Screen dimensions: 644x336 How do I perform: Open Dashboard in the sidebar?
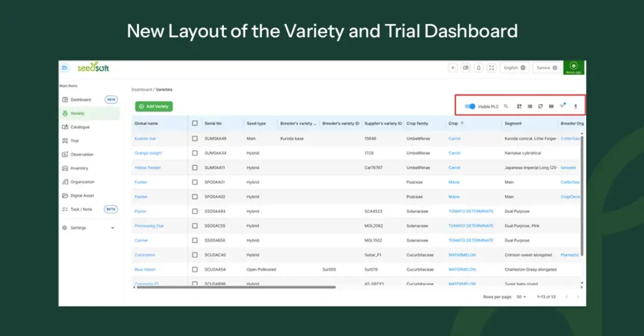pos(89,100)
